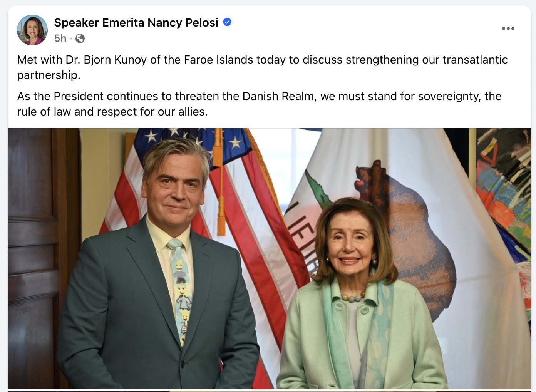Open the round profile picture avatar
Image resolution: width=536 pixels, height=392 pixels.
tap(32, 30)
